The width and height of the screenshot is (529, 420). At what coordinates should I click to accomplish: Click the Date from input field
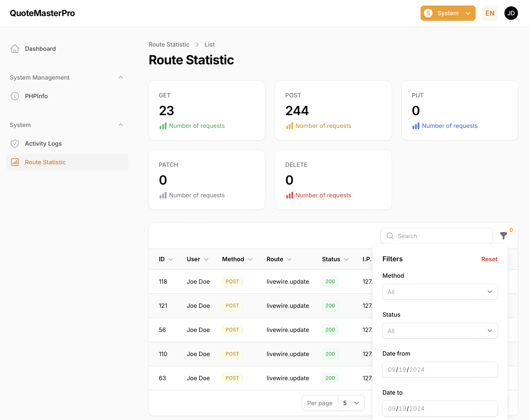pos(440,369)
